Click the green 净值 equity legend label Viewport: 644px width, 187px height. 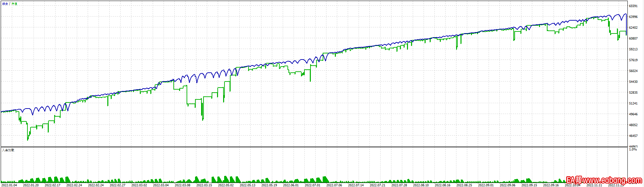[x=15, y=4]
